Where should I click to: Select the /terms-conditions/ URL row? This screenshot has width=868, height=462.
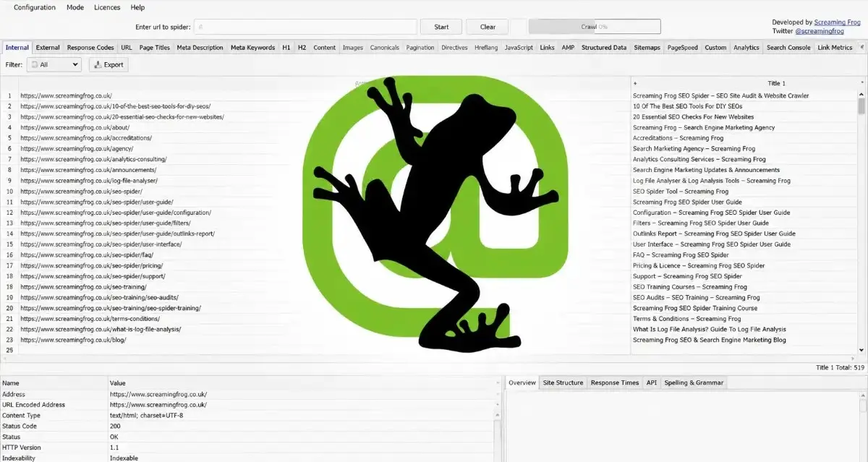pyautogui.click(x=315, y=319)
